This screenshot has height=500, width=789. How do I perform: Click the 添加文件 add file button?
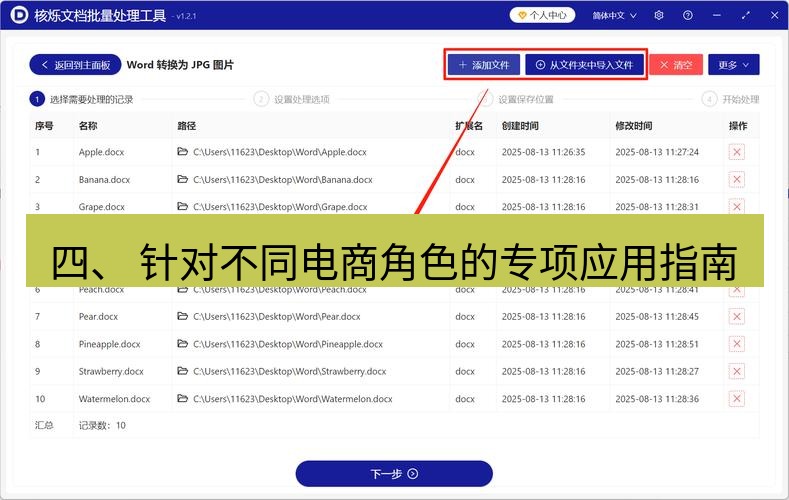[x=484, y=65]
